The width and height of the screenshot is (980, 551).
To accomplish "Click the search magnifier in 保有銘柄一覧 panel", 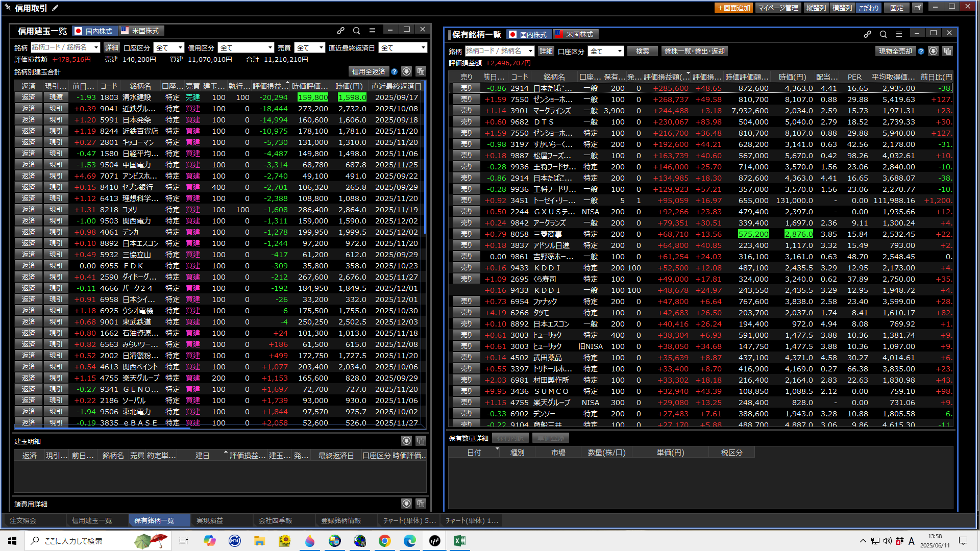I will coord(883,34).
